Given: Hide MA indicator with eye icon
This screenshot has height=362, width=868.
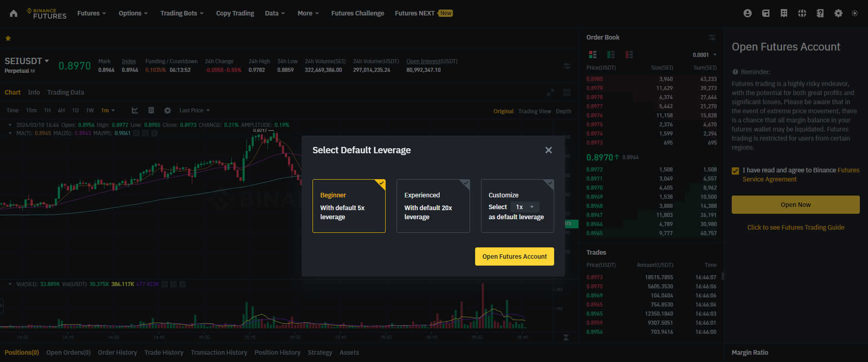Looking at the screenshot, I should click(x=136, y=133).
